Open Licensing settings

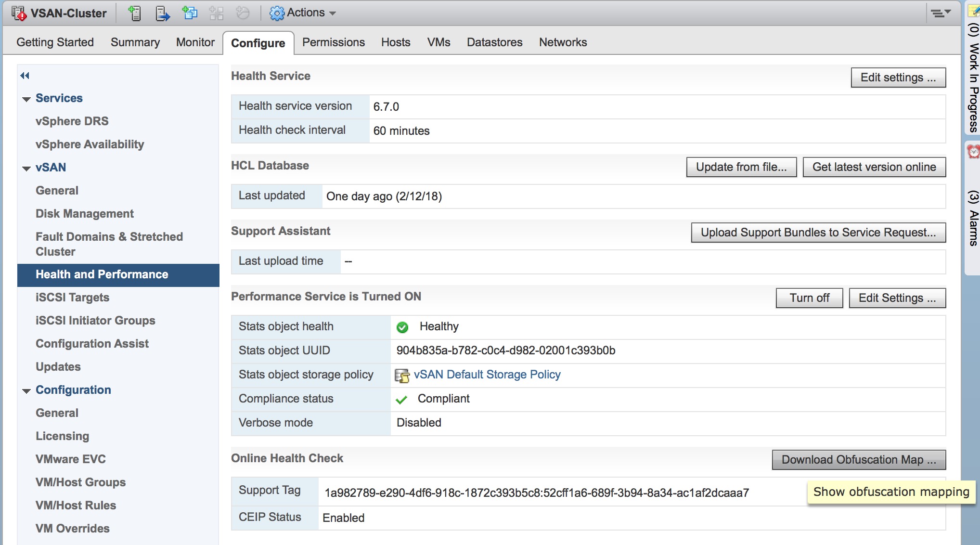(62, 436)
